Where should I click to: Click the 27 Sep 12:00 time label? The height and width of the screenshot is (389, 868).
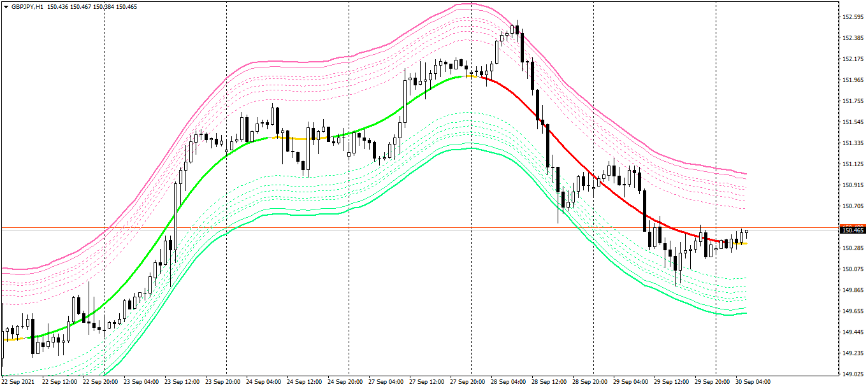pos(426,382)
